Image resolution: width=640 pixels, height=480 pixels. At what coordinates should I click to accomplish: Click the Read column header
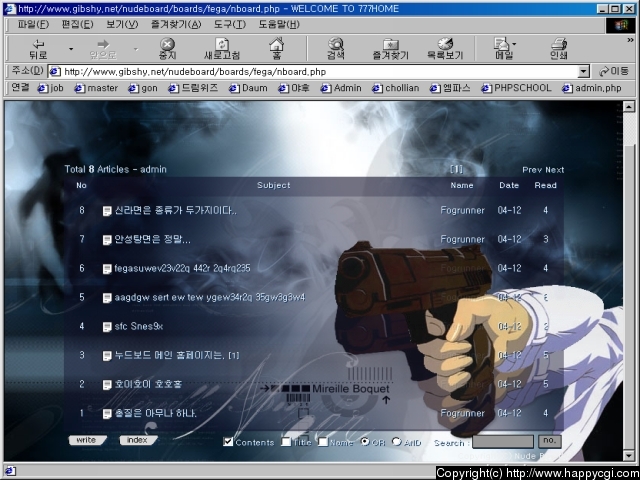546,185
